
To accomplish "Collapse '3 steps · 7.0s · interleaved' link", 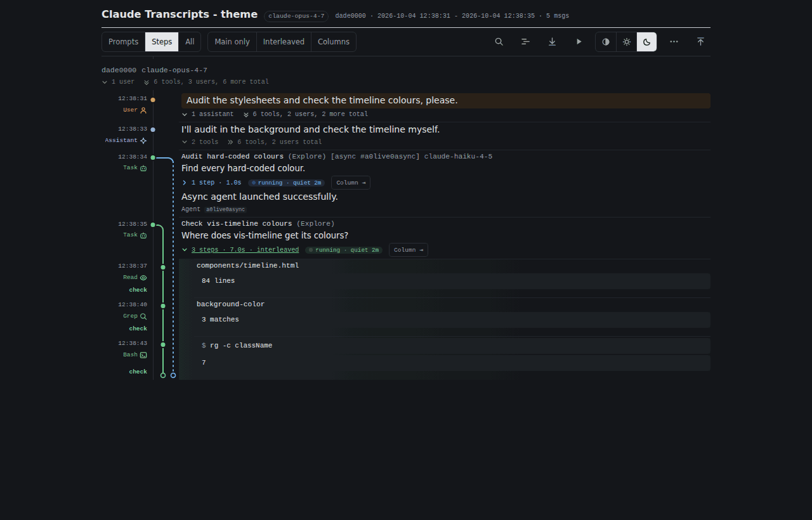I will click(x=240, y=250).
